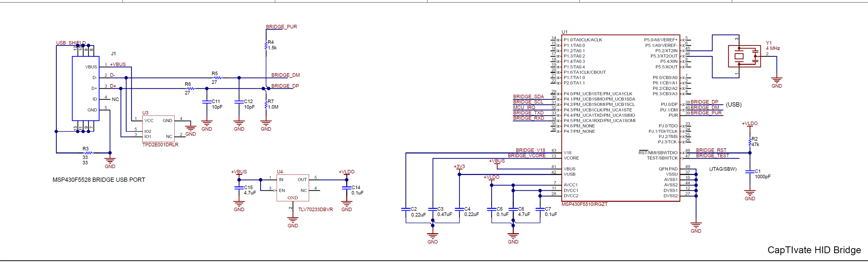This screenshot has height=262, width=868.
Task: Select the BRIDGE_SCL net label
Action: [528, 102]
